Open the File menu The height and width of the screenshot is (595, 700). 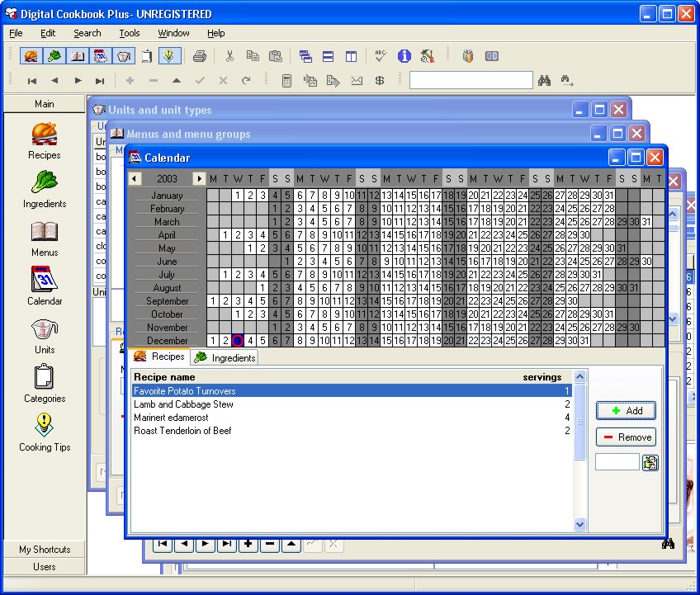coord(16,33)
